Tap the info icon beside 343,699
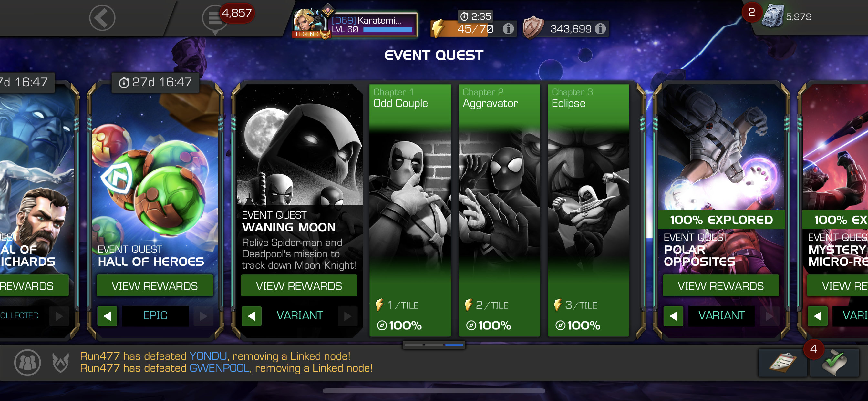This screenshot has width=868, height=401. click(x=600, y=29)
